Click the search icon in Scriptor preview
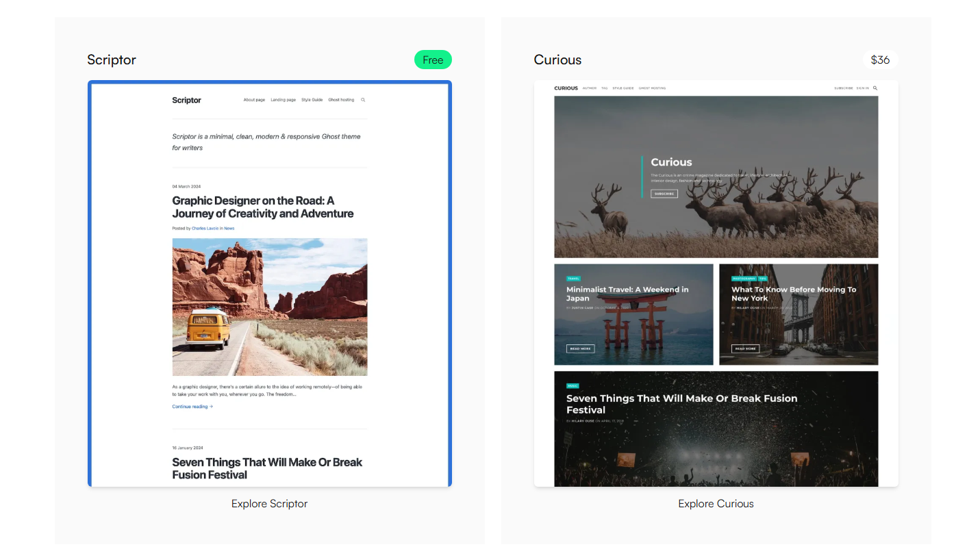The width and height of the screenshot is (980, 560). tap(363, 100)
